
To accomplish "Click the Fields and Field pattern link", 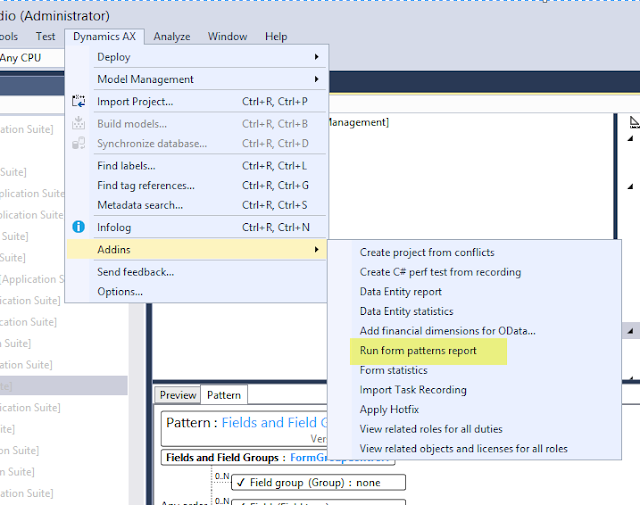I will point(274,422).
